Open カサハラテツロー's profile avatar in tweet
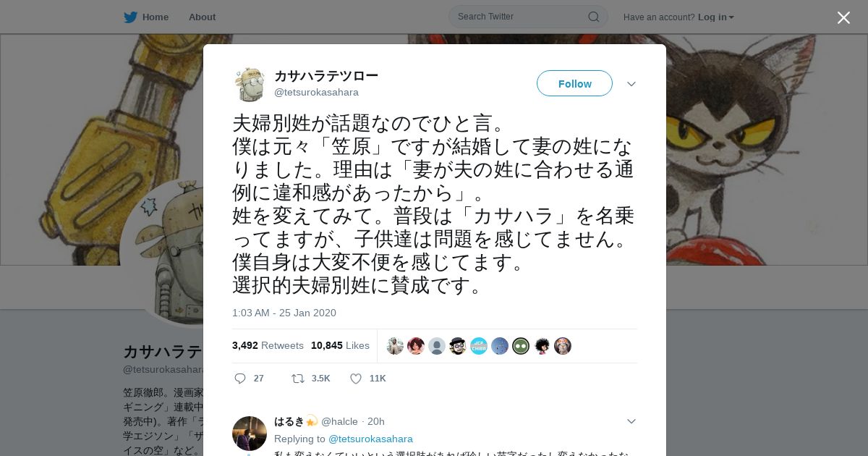Screen dimensions: 868x456 point(250,84)
